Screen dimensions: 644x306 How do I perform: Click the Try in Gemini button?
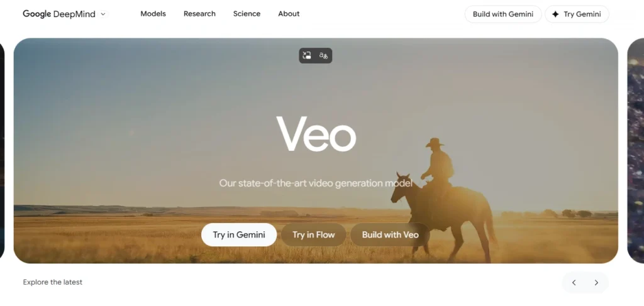pos(239,234)
